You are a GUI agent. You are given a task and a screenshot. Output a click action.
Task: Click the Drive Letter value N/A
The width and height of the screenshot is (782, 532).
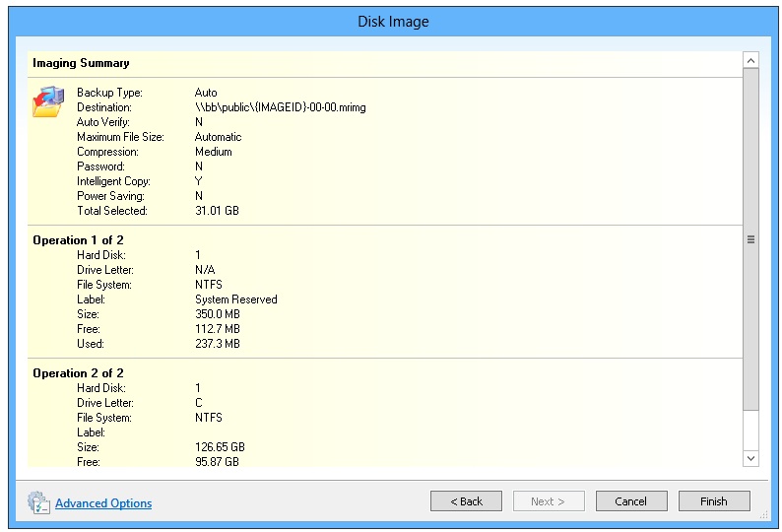coord(205,270)
